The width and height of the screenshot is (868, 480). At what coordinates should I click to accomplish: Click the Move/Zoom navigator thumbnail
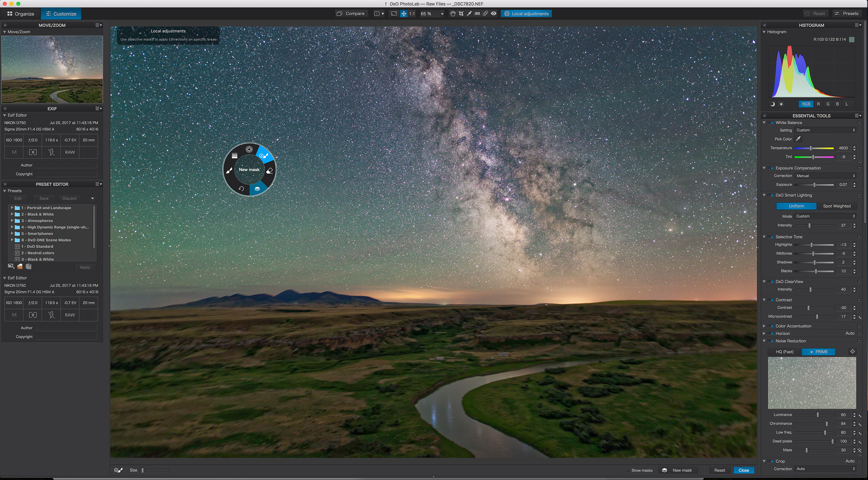[52, 69]
